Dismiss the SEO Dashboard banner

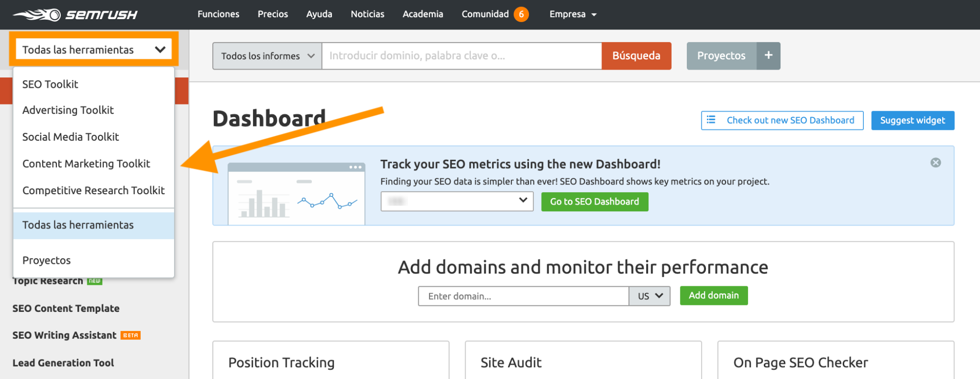coord(935,163)
